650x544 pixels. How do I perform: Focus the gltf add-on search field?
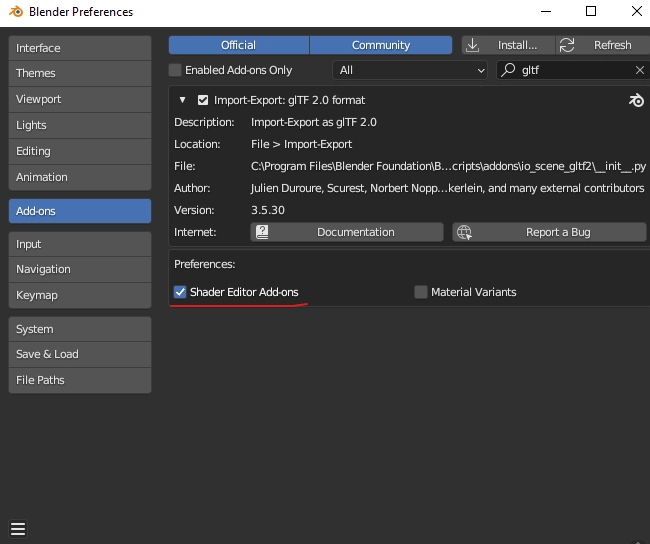pos(573,70)
